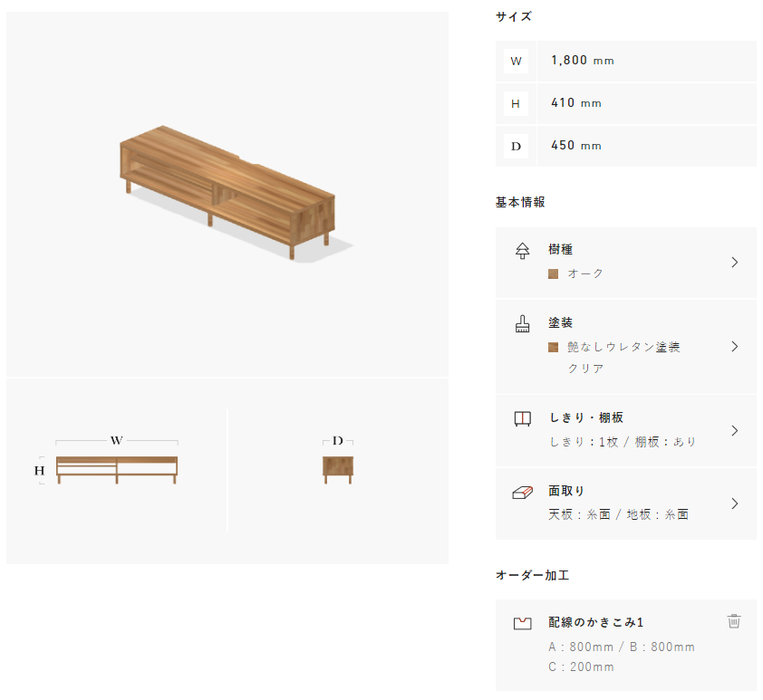Click the paintbrush icon beside 塗装
The height and width of the screenshot is (700, 763).
522,324
